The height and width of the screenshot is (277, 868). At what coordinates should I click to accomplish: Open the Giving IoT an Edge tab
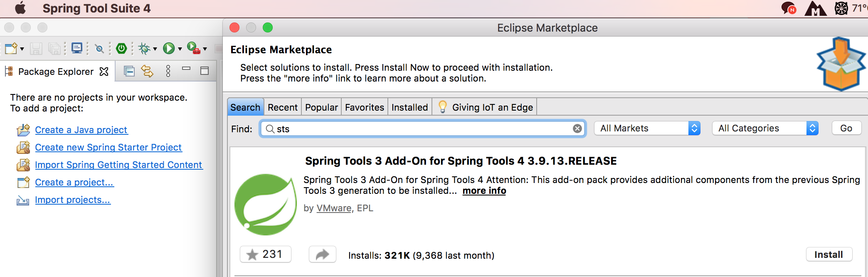(485, 107)
